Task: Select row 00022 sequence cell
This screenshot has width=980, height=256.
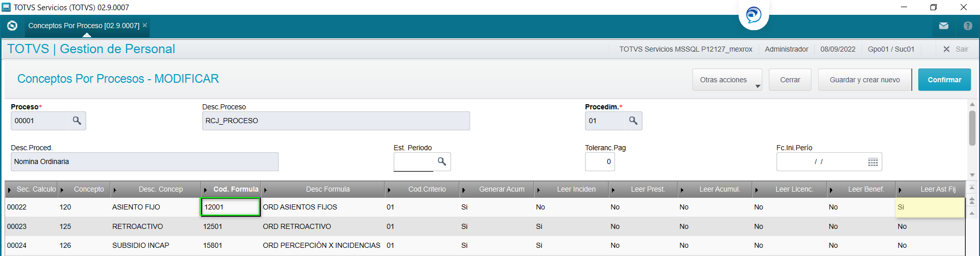Action: pyautogui.click(x=31, y=207)
